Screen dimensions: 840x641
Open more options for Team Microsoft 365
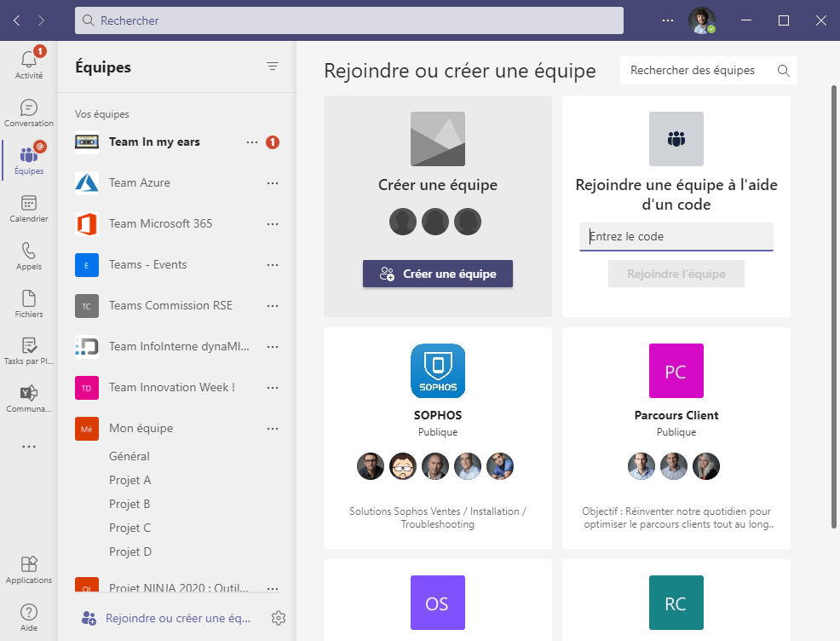(273, 224)
